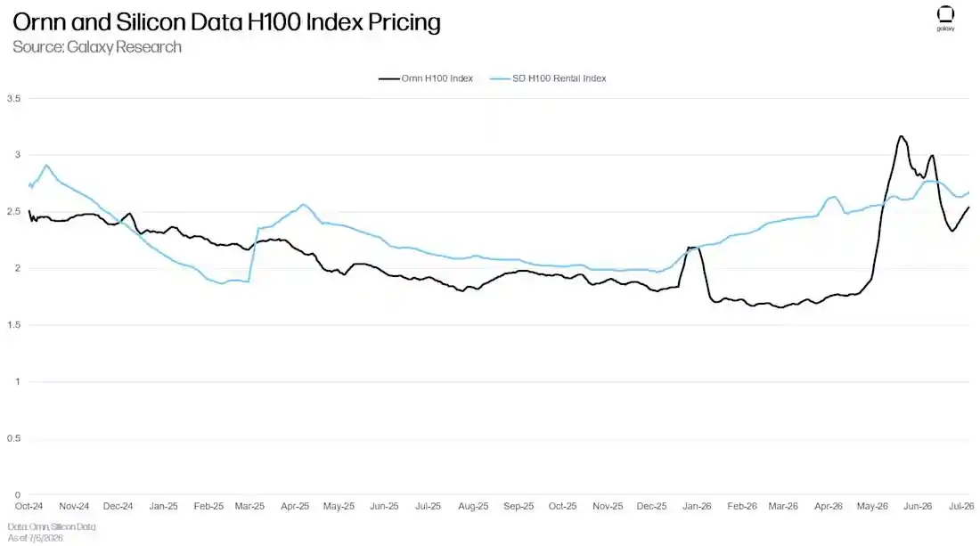Click the Data: Ornn, Silicon Data footnote
This screenshot has height=546, width=980.
52,526
